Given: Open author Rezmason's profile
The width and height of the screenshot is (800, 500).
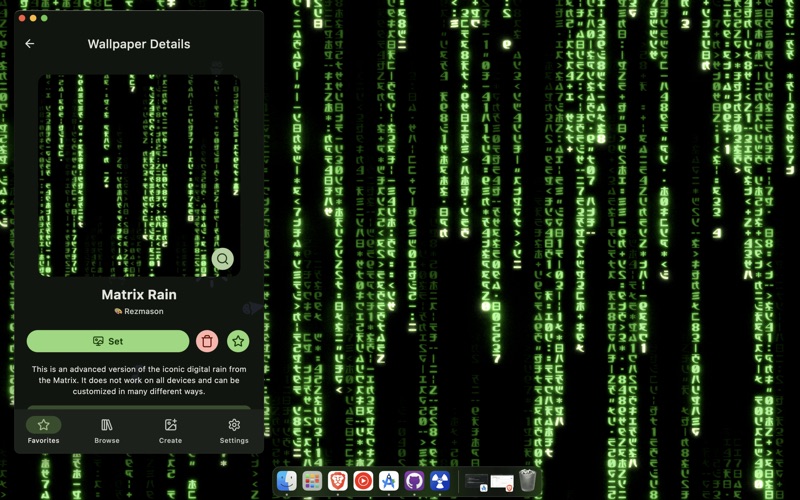Looking at the screenshot, I should (139, 311).
